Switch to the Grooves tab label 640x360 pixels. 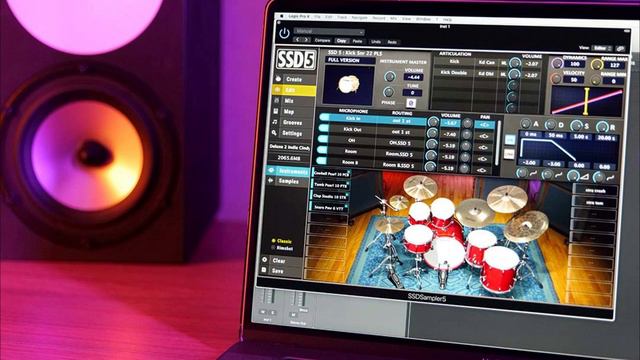[293, 122]
